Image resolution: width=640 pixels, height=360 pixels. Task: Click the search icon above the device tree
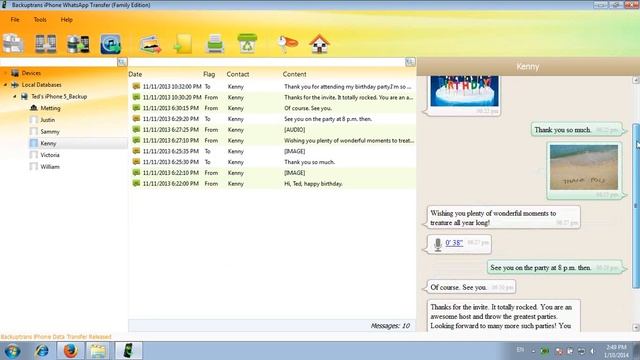pyautogui.click(x=122, y=62)
